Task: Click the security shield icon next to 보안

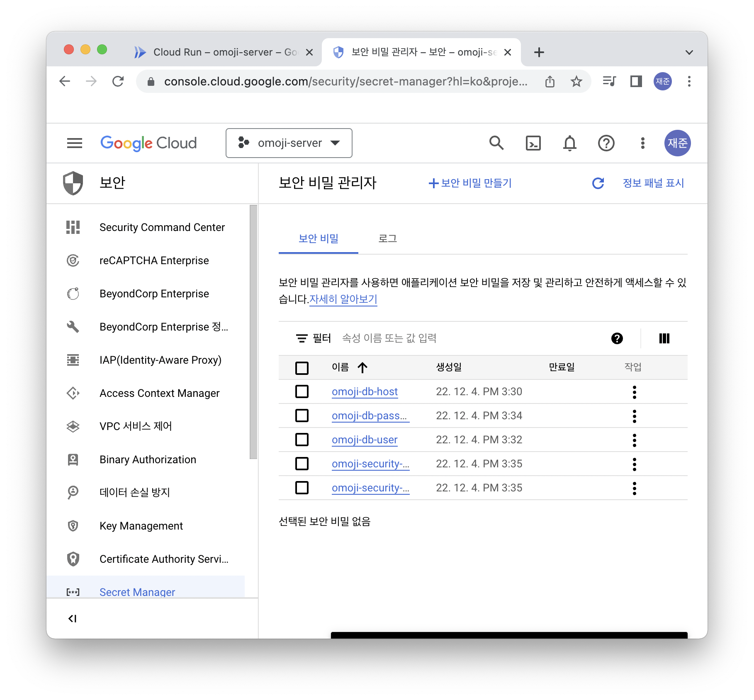Action: [73, 183]
